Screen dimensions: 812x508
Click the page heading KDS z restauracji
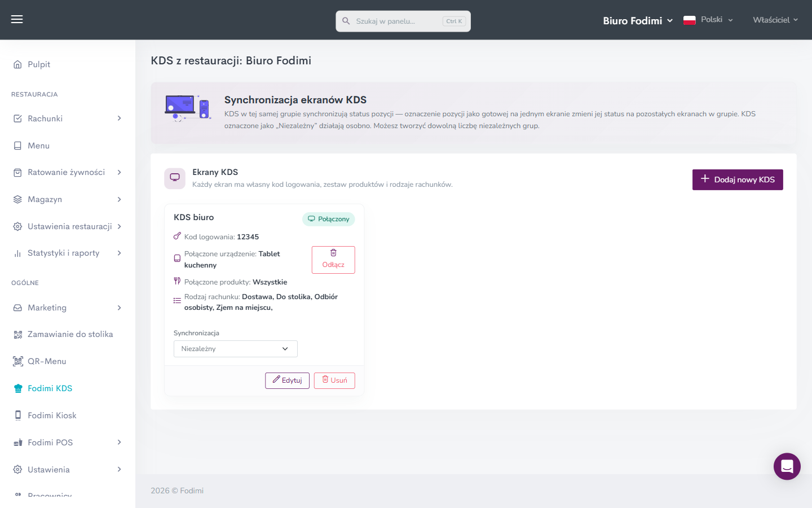231,60
